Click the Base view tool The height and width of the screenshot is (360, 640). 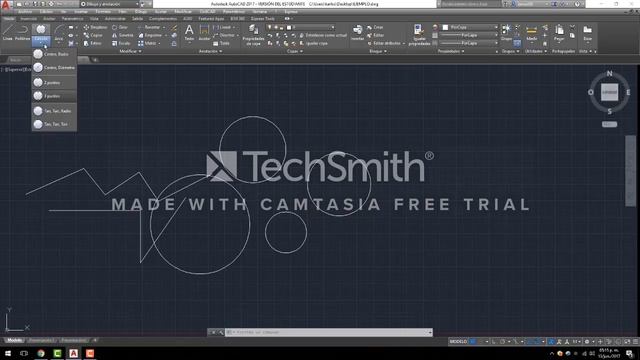coord(587,33)
